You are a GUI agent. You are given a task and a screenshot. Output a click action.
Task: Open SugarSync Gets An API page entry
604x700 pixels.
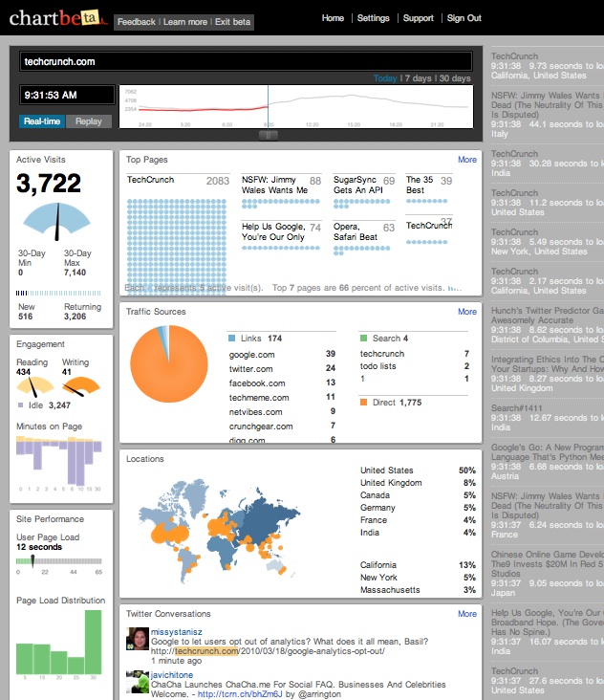tap(357, 185)
